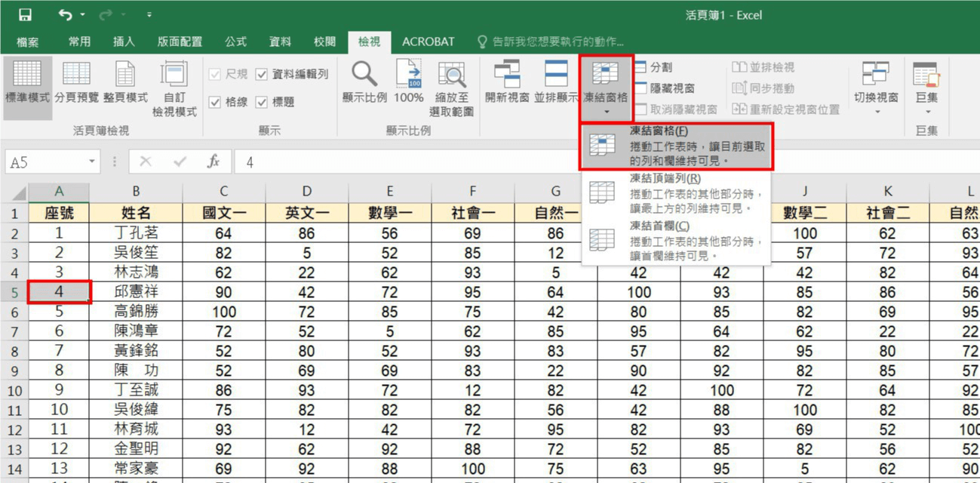The image size is (980, 483).
Task: Click the formula bar cancel X icon
Action: point(145,162)
